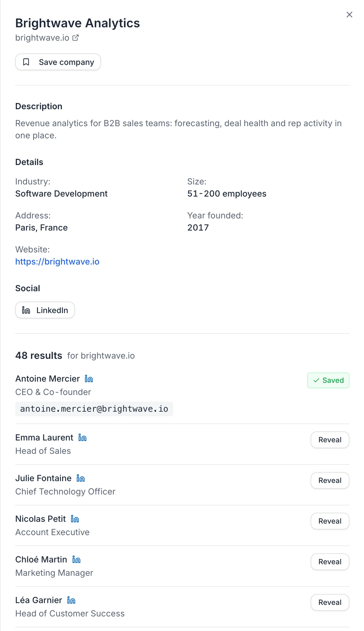
Task: Select the name Julie Fontaine
Action: [43, 478]
